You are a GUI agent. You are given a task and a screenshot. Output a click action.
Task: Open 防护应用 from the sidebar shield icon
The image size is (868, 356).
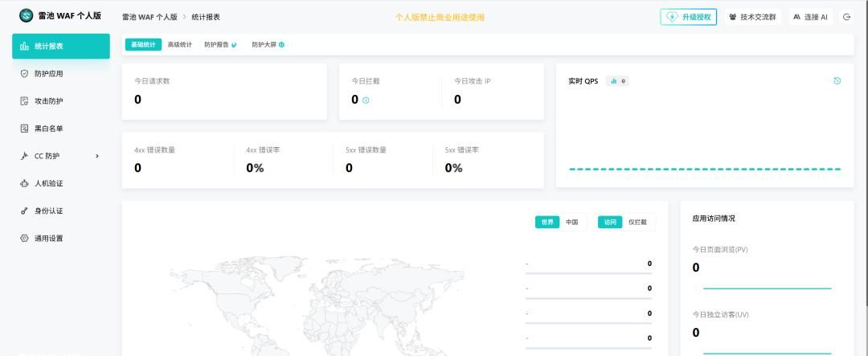(x=24, y=73)
